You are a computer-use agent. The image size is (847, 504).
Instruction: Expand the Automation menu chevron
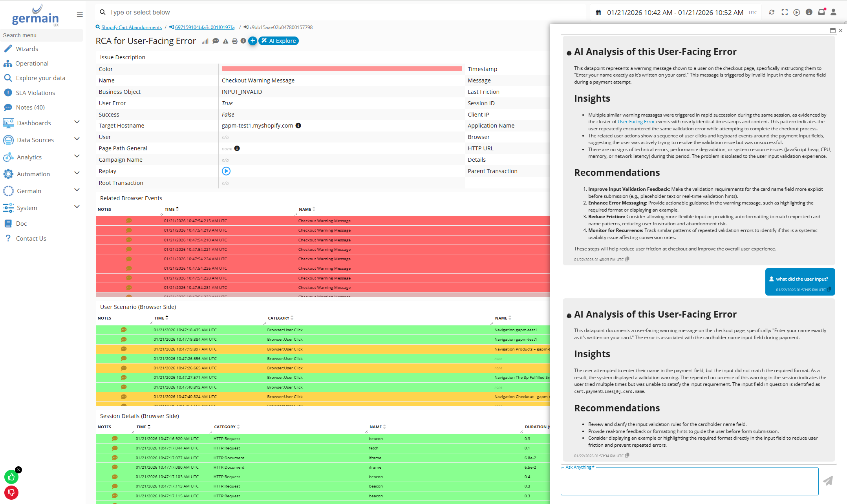pyautogui.click(x=77, y=173)
